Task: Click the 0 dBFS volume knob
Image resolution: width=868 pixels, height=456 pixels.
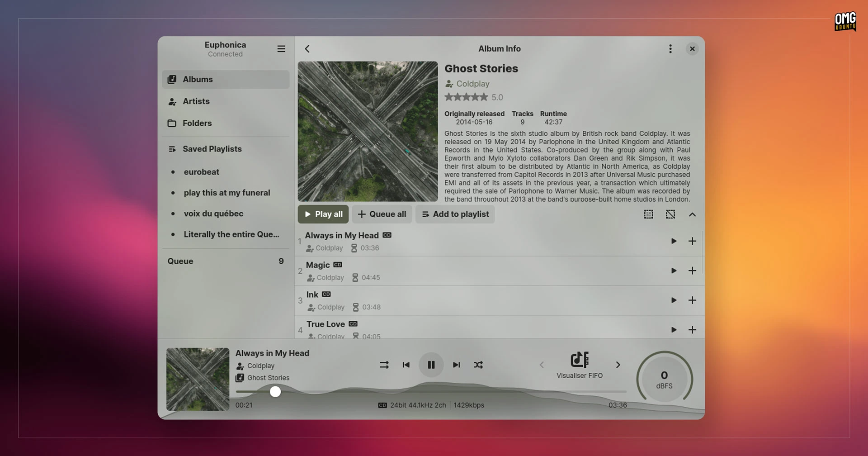Action: click(665, 379)
